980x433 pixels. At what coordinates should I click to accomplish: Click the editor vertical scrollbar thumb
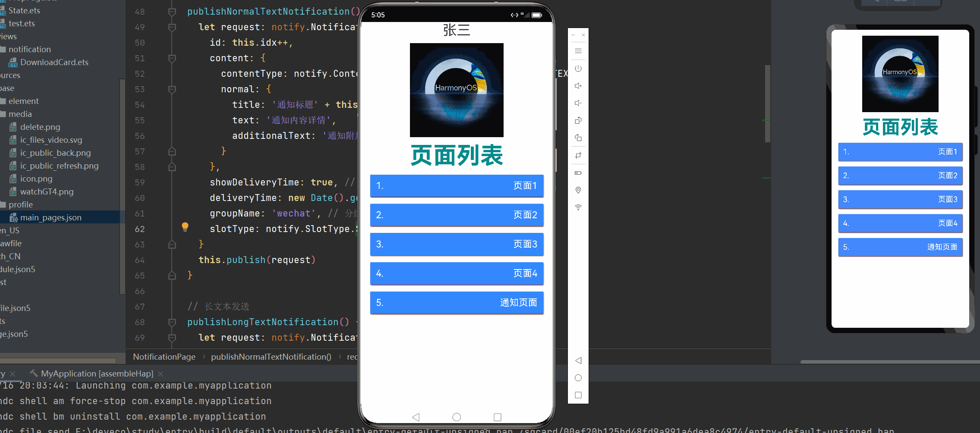pos(768,104)
